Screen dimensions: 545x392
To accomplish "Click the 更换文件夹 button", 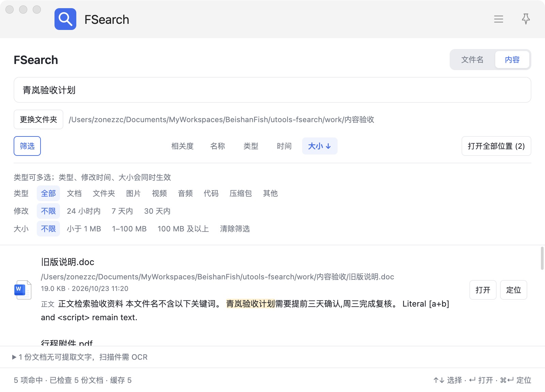I will (38, 119).
